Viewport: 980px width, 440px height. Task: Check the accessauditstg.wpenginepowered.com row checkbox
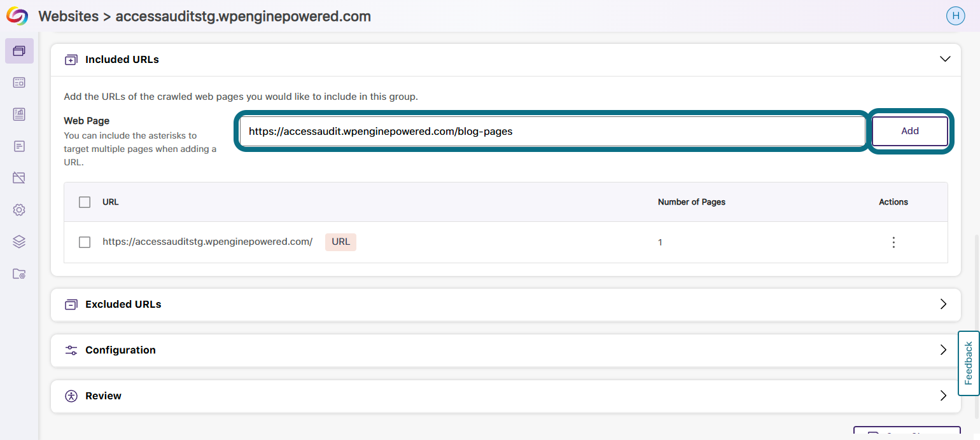[x=85, y=242]
